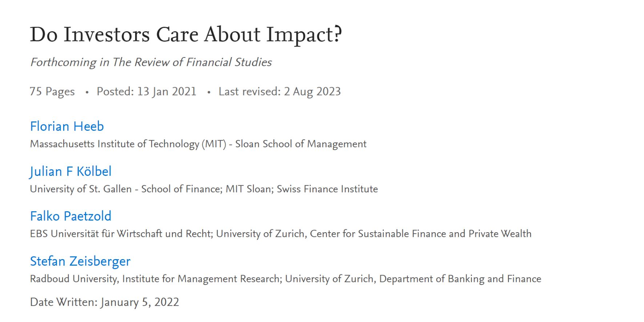Click the "Sloan School of Management" text
The image size is (644, 322).
[301, 144]
